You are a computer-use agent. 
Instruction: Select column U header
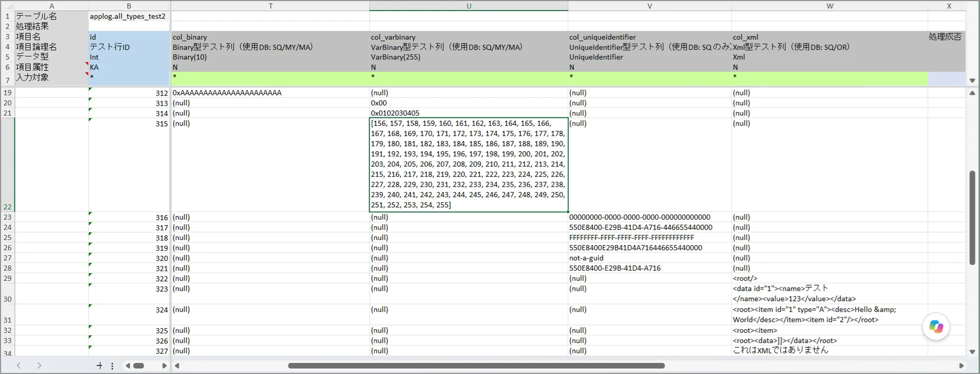tap(469, 6)
